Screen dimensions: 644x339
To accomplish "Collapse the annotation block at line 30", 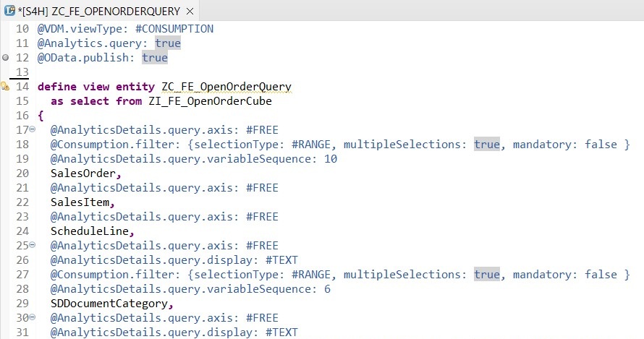I will coord(32,318).
